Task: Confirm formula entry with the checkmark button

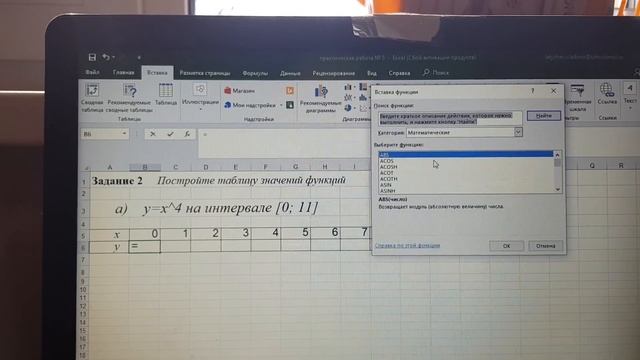Action: point(170,134)
